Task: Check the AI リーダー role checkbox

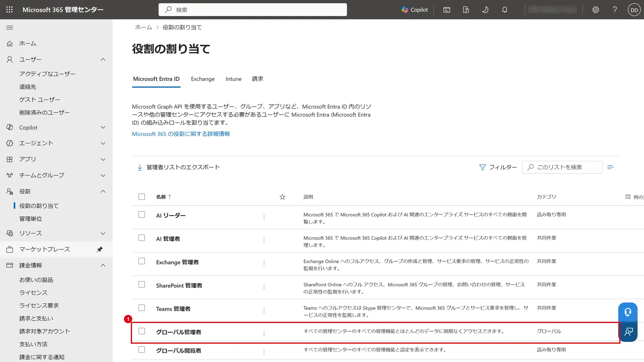Action: tap(142, 214)
